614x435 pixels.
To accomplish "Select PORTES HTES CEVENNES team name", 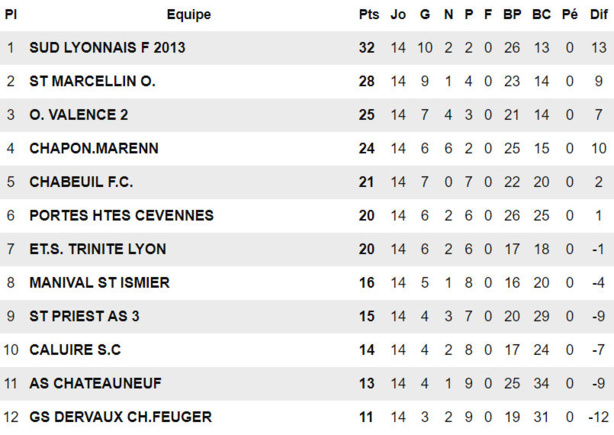I will point(121,215).
